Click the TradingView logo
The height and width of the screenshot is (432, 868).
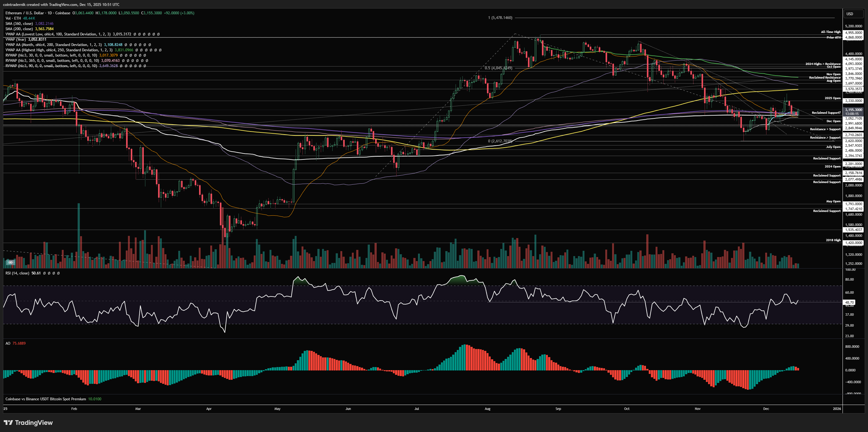pyautogui.click(x=28, y=423)
